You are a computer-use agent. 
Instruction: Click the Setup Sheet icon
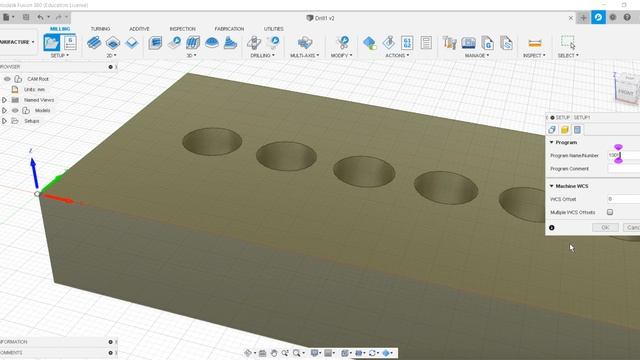pyautogui.click(x=426, y=43)
